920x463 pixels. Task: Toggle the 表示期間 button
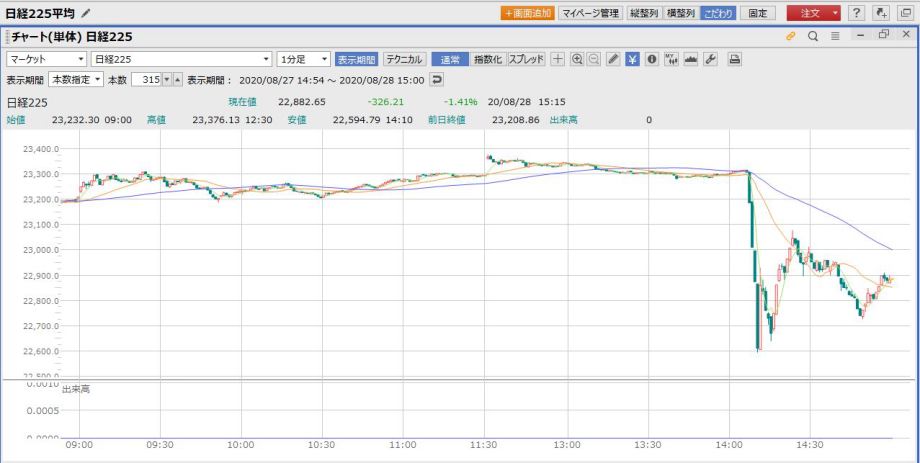tap(357, 59)
